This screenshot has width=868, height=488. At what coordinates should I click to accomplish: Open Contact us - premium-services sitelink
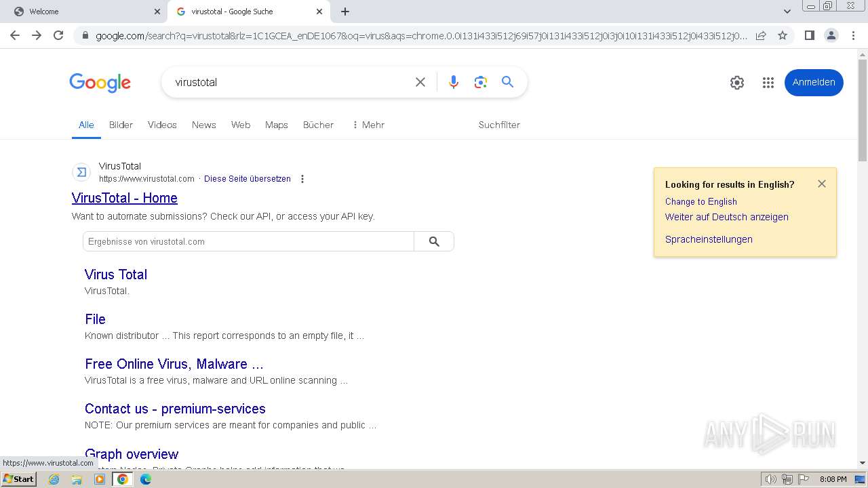(x=175, y=409)
